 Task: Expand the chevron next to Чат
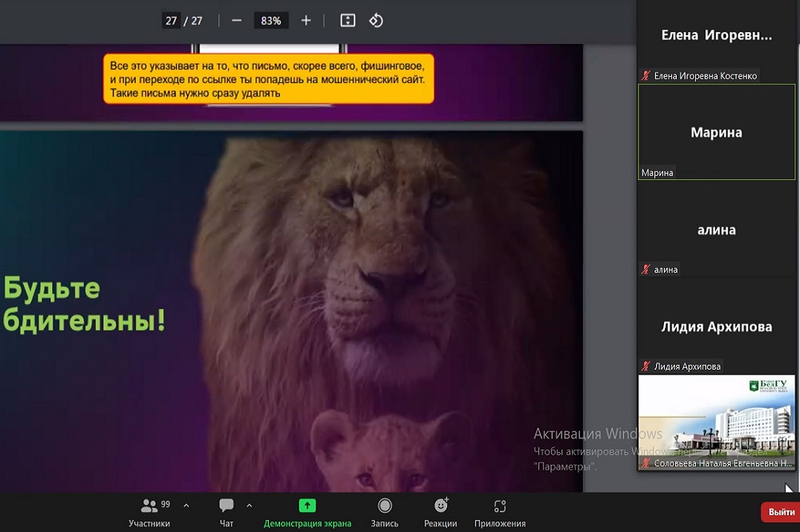click(249, 506)
